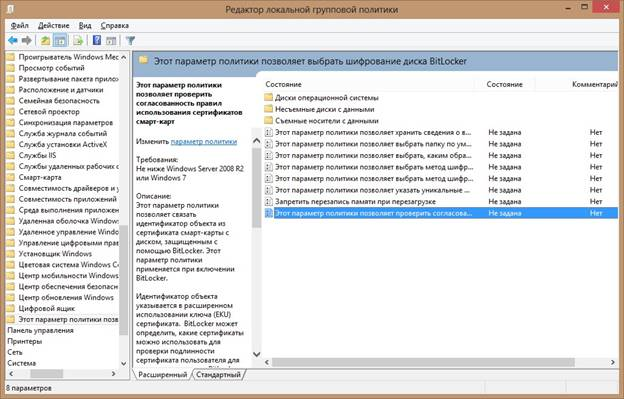Open Help with the question mark icon
Image resolution: width=624 pixels, height=399 pixels.
coord(97,40)
